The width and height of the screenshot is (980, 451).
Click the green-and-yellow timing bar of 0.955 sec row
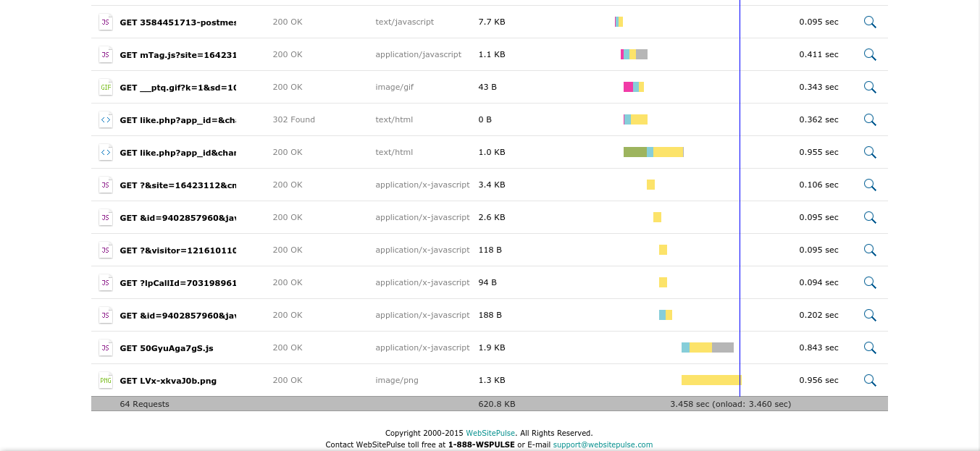click(x=653, y=152)
